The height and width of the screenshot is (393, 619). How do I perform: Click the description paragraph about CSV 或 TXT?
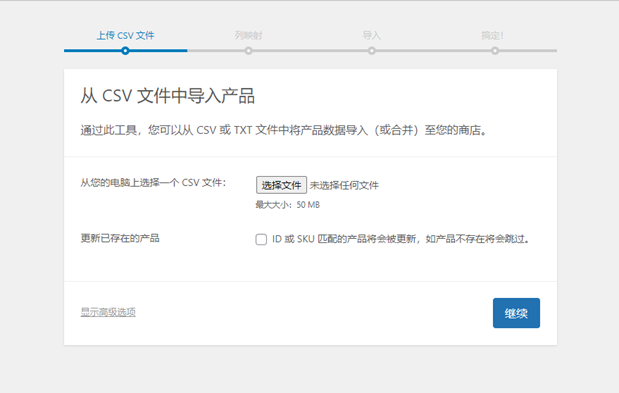283,130
